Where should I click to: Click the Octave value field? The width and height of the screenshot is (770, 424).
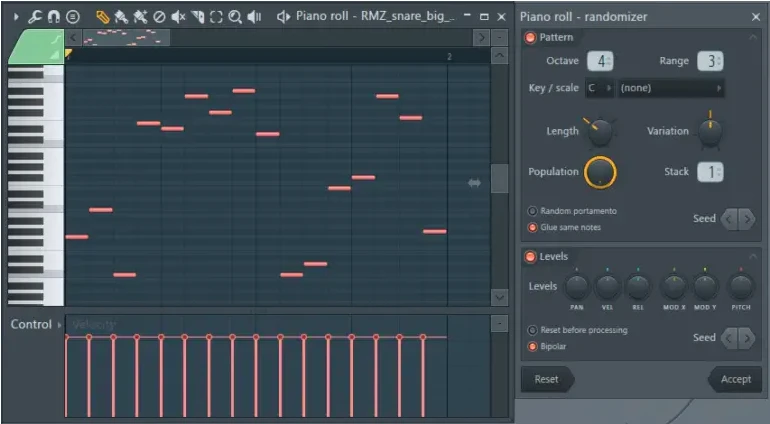pos(600,61)
